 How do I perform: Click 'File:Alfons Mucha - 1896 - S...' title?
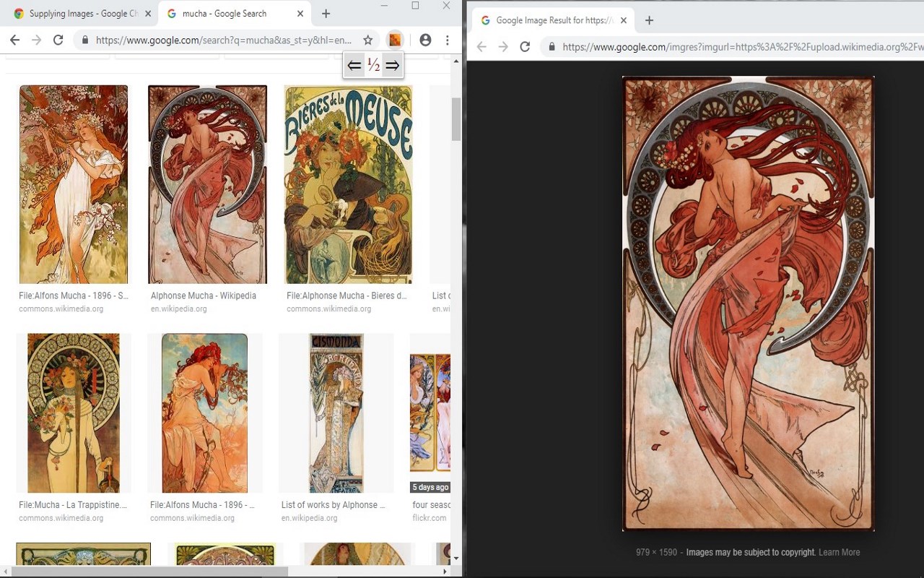(x=74, y=296)
